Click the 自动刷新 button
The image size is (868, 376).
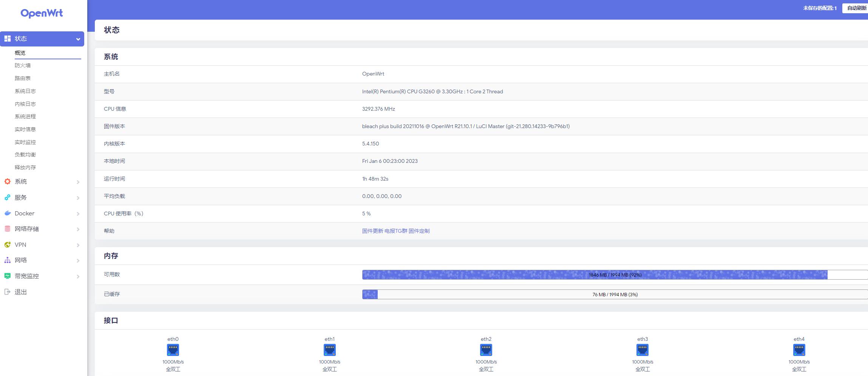[x=856, y=8]
